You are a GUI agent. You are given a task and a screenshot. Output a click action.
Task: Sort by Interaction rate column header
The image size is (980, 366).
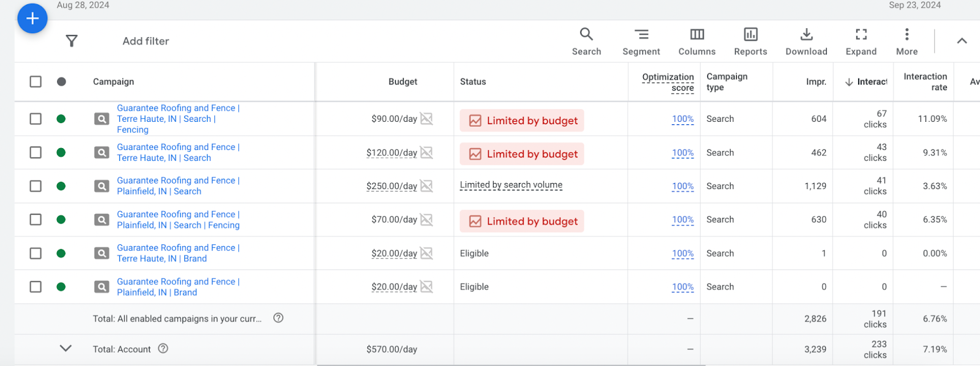[925, 82]
